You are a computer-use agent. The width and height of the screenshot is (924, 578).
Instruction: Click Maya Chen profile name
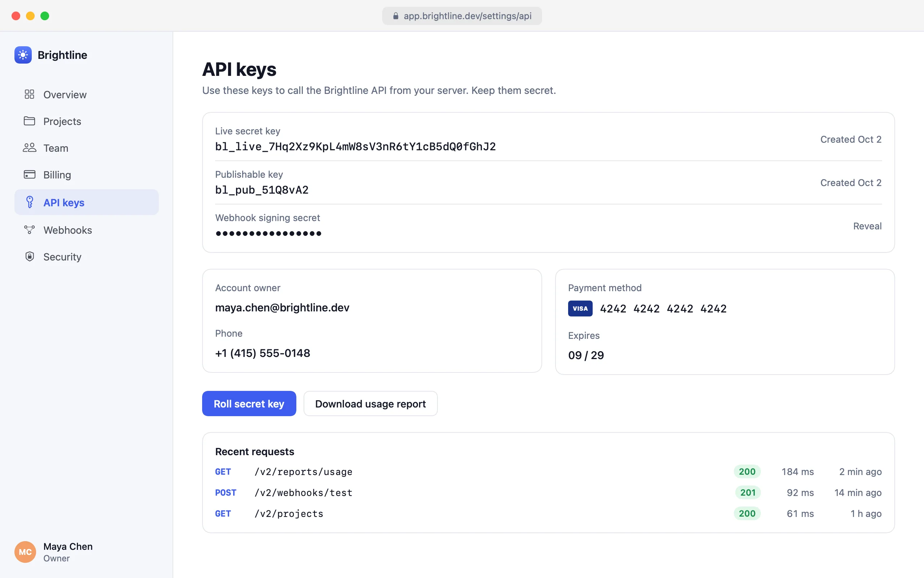[x=68, y=546]
